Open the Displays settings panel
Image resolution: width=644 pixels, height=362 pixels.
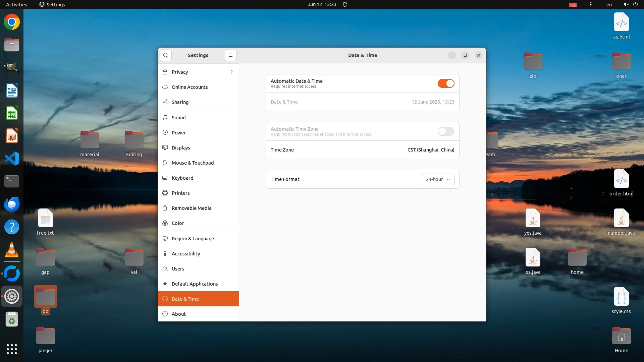[x=181, y=147]
